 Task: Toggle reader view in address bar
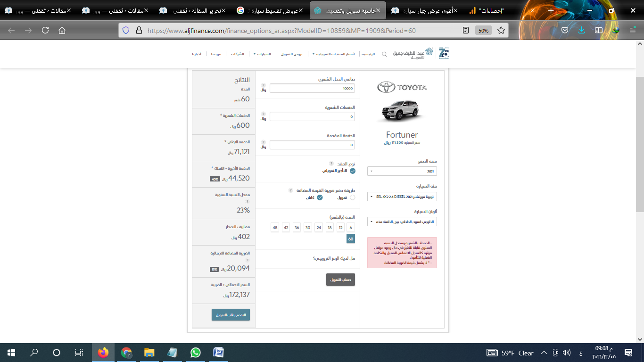coord(466,30)
